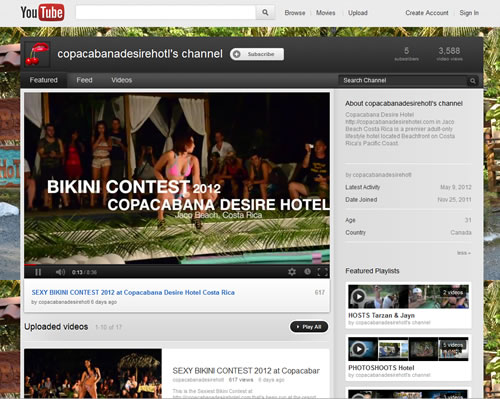Click 'Uploaded videos' heading
Image resolution: width=500 pixels, height=399 pixels.
[56, 327]
